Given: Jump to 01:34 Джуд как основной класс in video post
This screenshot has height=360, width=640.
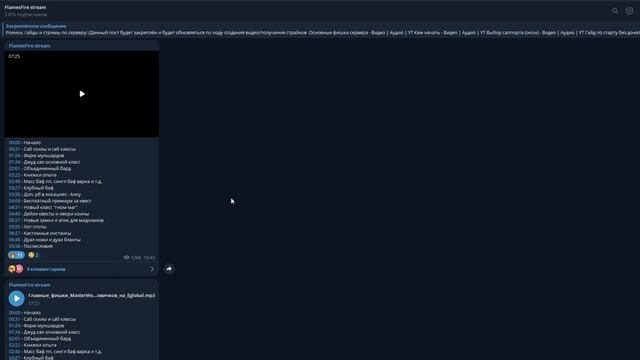Looking at the screenshot, I should click(x=14, y=162).
